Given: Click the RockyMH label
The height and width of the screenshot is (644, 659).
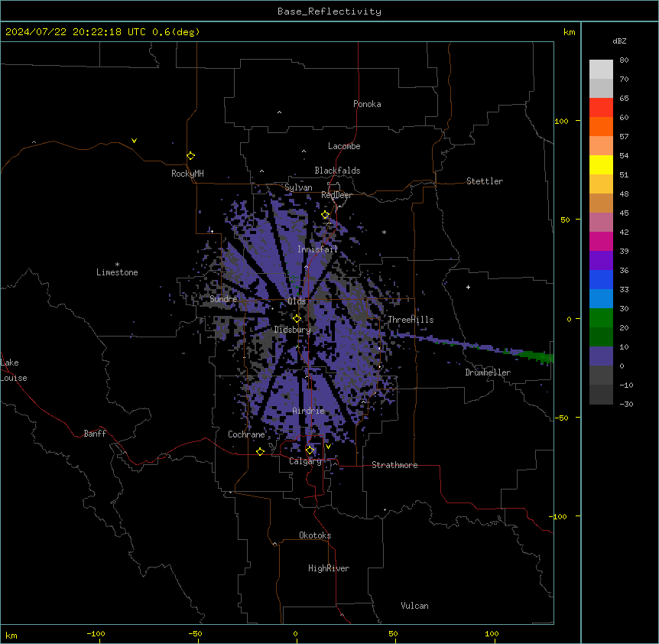Looking at the screenshot, I should pyautogui.click(x=187, y=174).
